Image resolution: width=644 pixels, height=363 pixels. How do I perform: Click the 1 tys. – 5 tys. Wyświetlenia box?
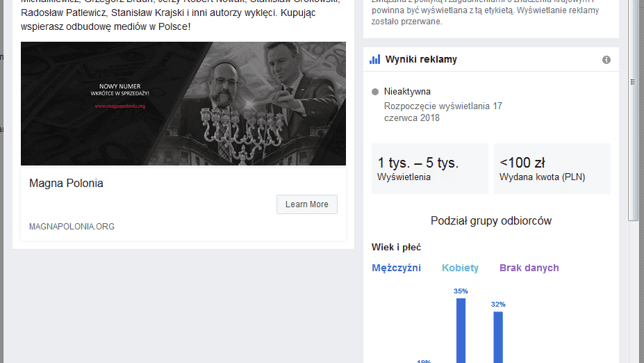click(x=430, y=168)
